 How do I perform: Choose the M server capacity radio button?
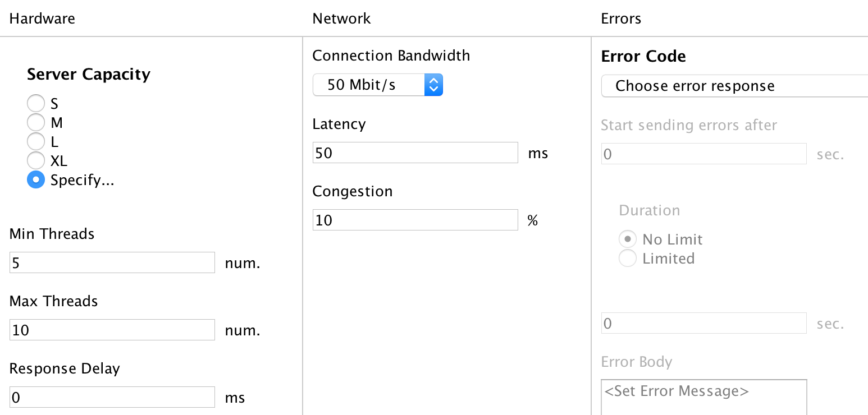(x=36, y=123)
